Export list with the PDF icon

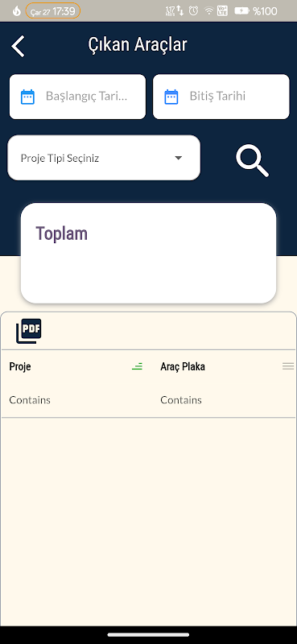coord(29,331)
